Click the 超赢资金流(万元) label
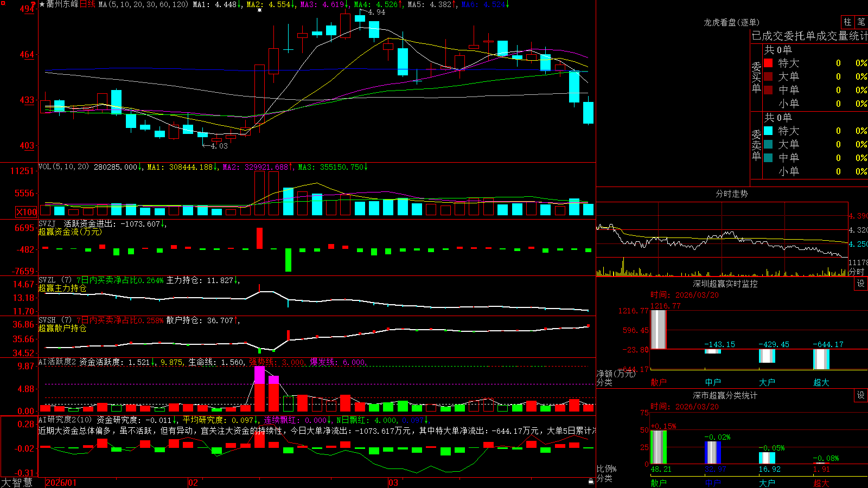This screenshot has width=868, height=488. click(x=70, y=232)
